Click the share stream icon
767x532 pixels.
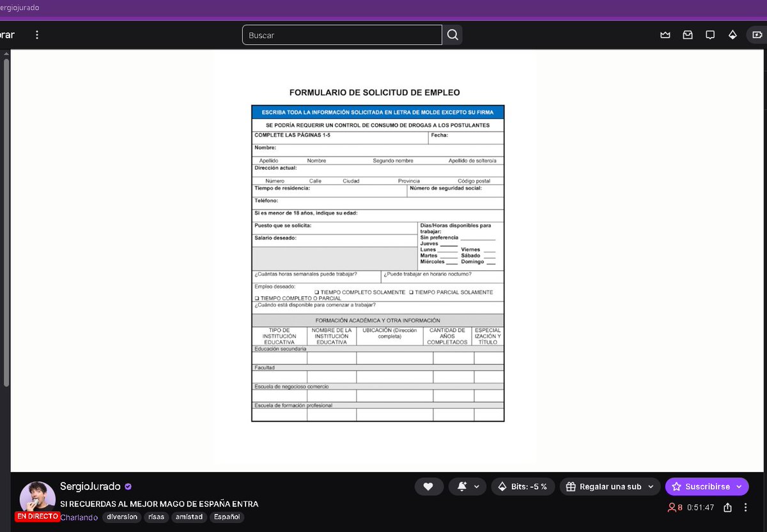click(727, 508)
